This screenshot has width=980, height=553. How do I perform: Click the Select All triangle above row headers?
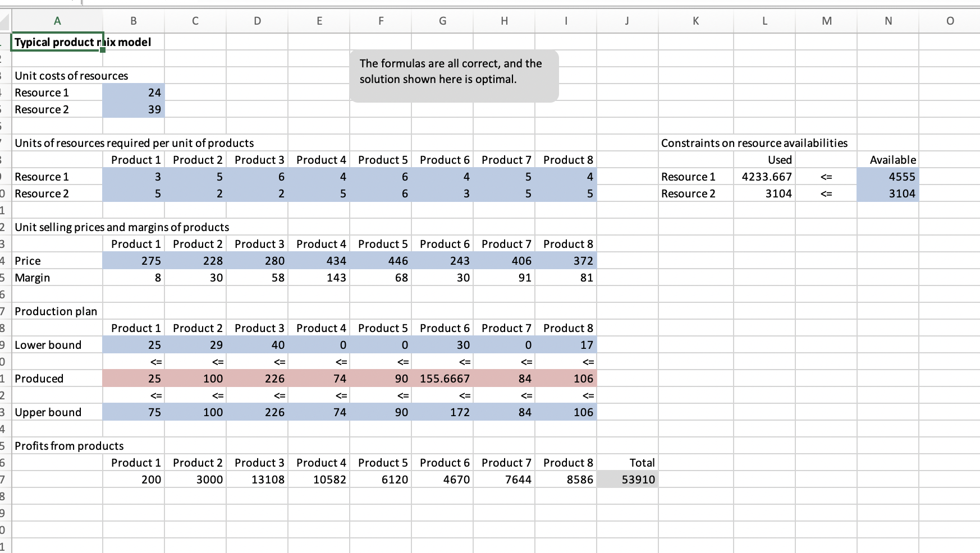(4, 21)
